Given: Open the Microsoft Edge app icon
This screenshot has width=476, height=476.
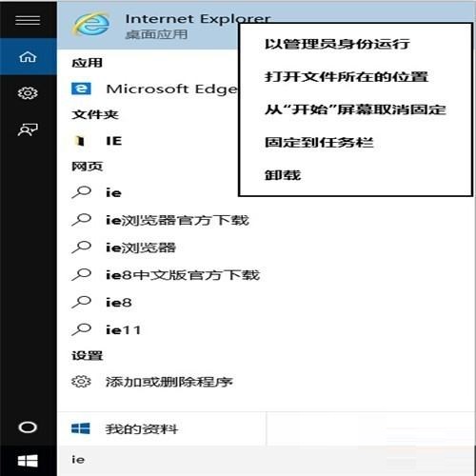Looking at the screenshot, I should coord(81,89).
